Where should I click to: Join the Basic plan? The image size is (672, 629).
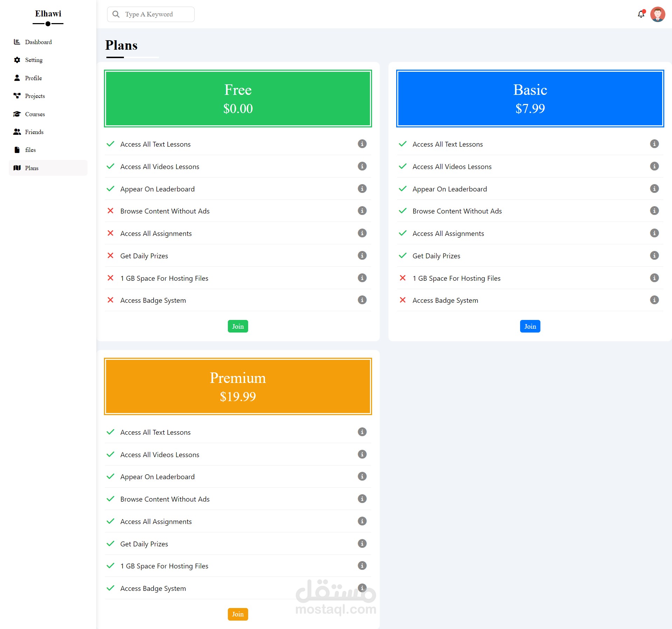(x=530, y=326)
